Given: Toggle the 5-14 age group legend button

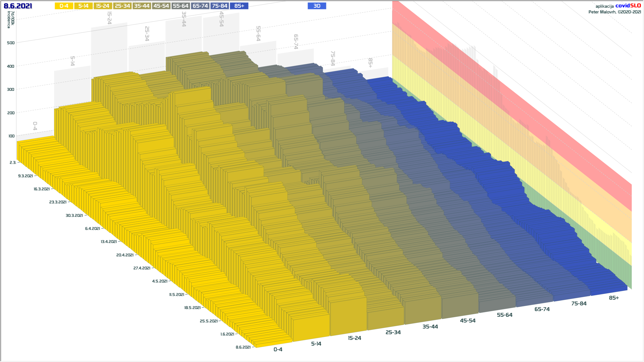Looking at the screenshot, I should tap(83, 6).
